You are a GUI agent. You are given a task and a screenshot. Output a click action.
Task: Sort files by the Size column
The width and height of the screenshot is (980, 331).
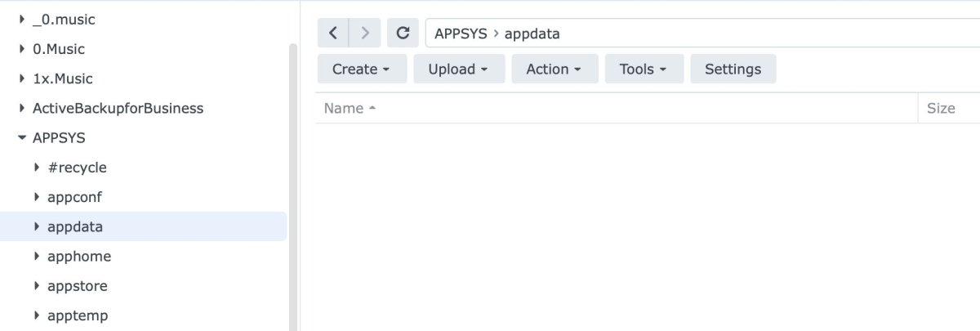[941, 109]
